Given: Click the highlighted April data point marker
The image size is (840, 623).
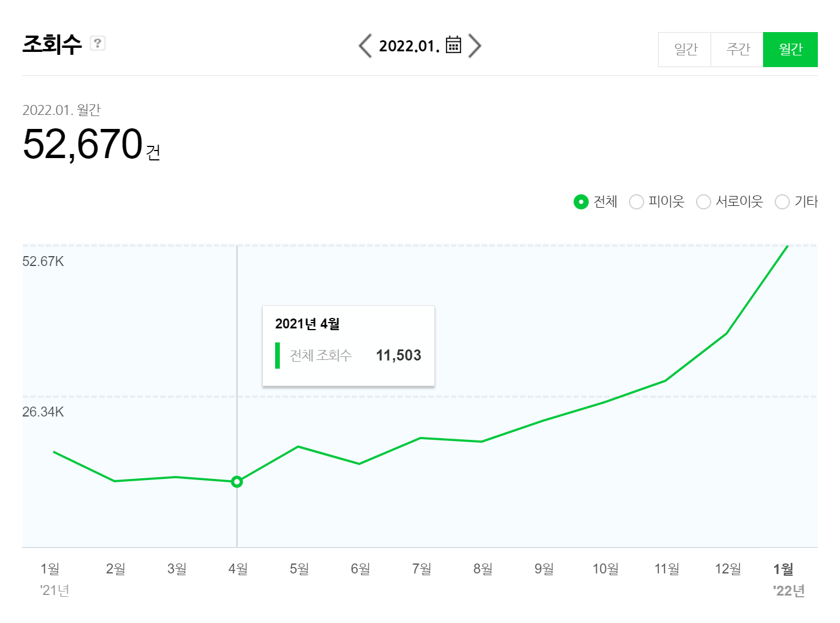Looking at the screenshot, I should coord(237,482).
